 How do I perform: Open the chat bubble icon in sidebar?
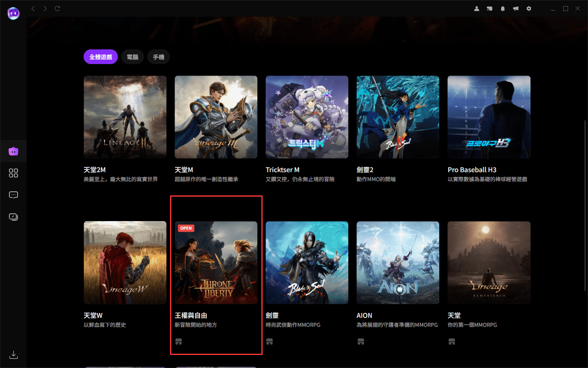pos(13,195)
